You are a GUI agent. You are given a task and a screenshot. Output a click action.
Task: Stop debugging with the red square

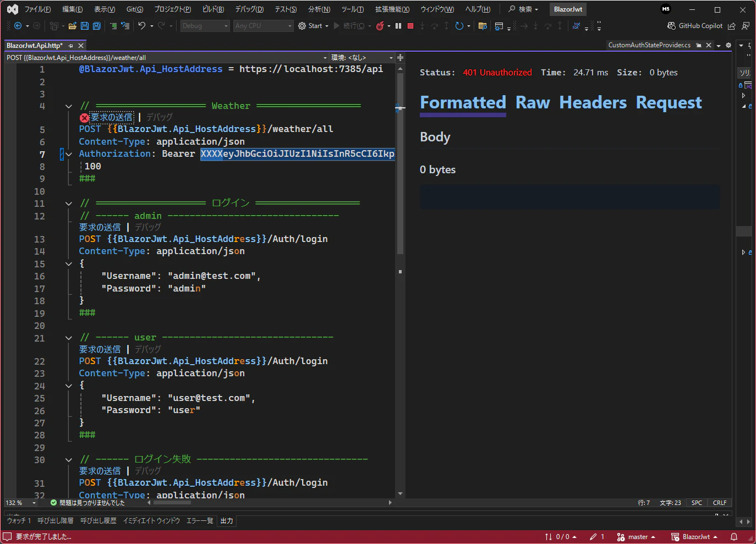click(x=410, y=26)
